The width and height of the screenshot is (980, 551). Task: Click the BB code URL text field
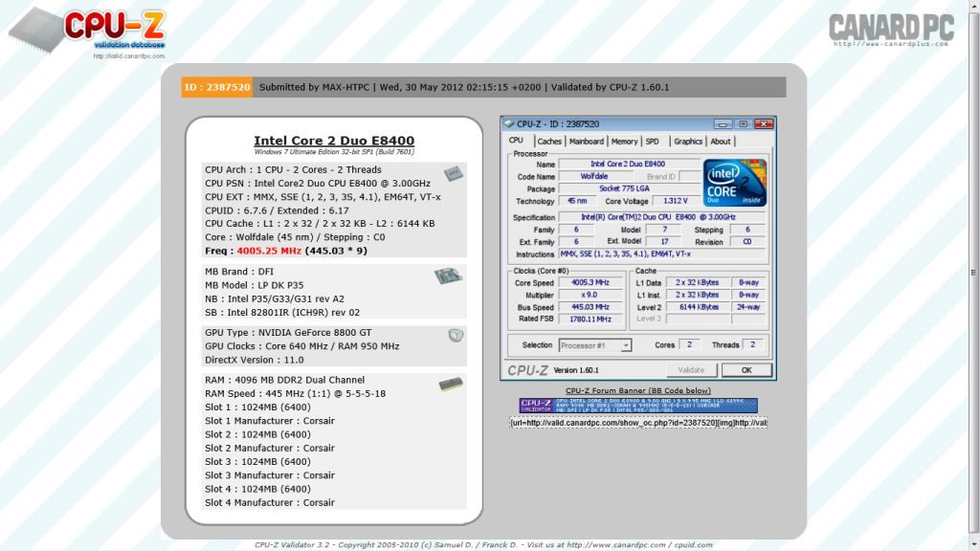click(x=638, y=423)
